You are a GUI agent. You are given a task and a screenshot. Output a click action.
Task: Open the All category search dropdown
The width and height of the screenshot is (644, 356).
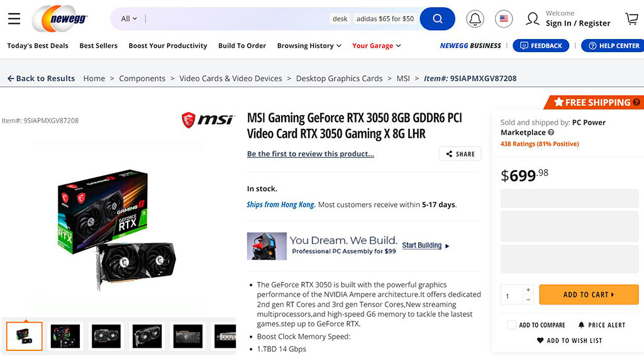(x=128, y=18)
